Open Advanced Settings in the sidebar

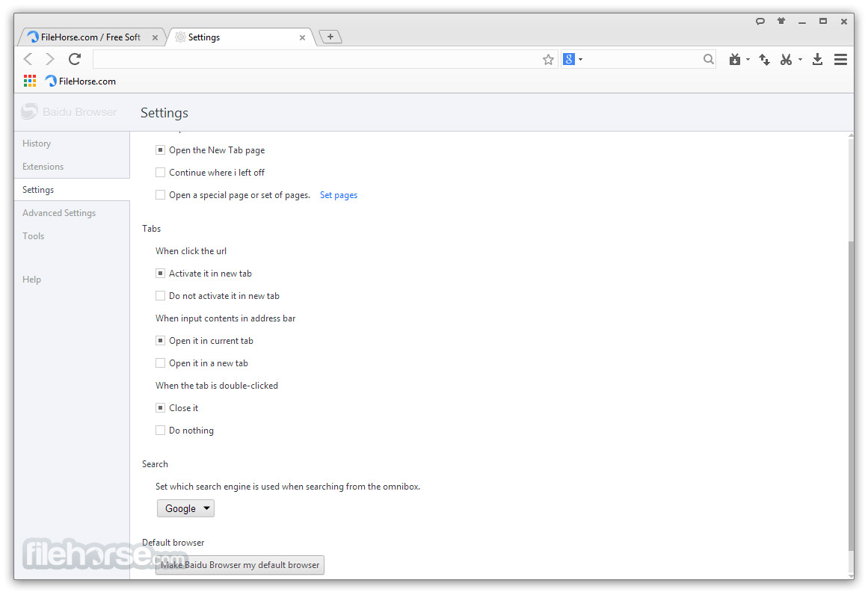[x=58, y=213]
